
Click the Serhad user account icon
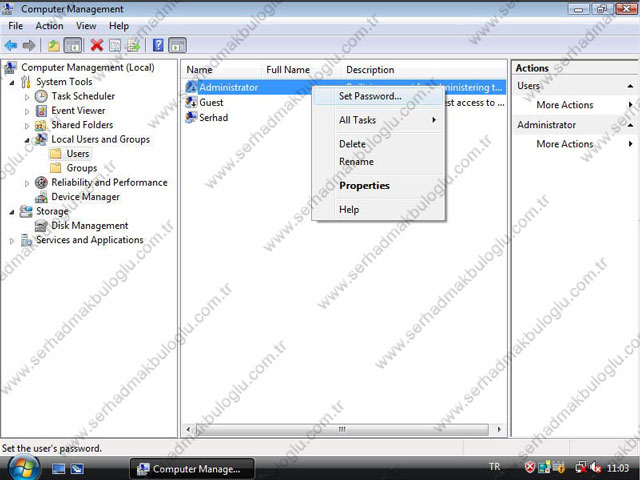click(x=191, y=118)
